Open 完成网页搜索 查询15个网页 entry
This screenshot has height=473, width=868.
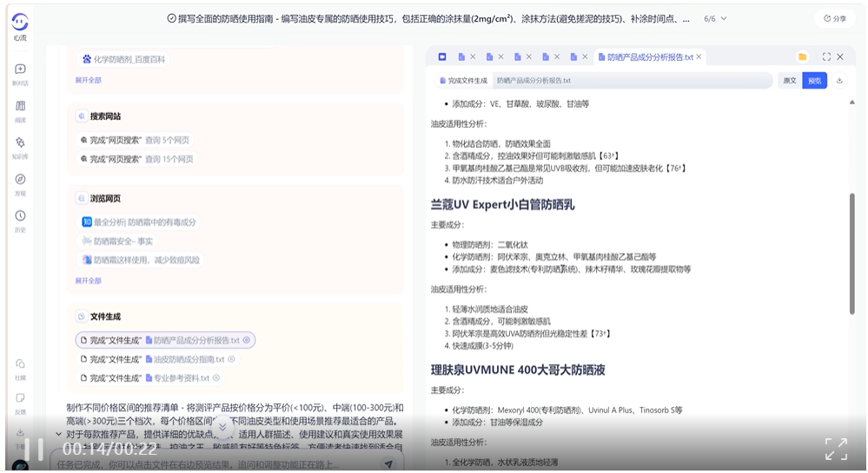tap(136, 159)
